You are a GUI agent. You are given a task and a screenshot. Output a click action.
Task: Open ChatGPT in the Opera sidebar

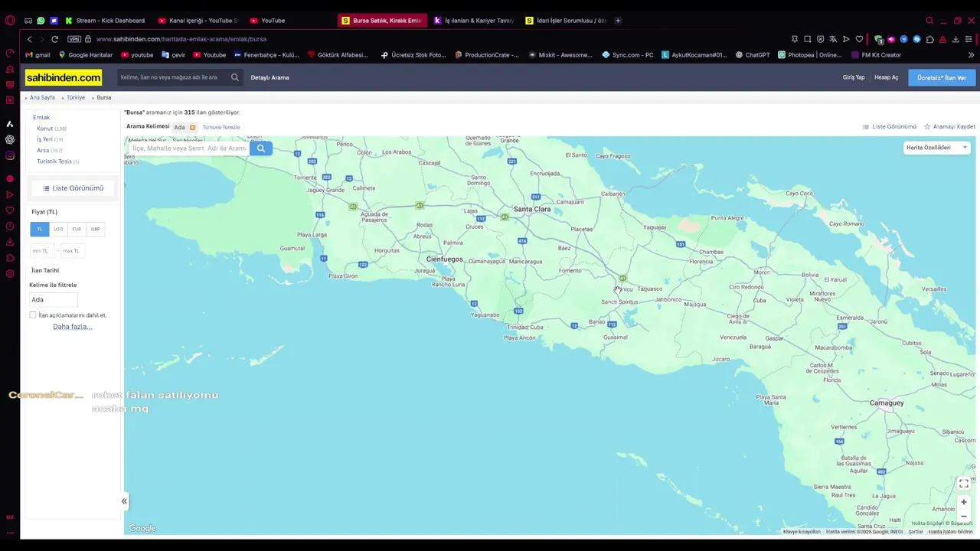[x=10, y=139]
